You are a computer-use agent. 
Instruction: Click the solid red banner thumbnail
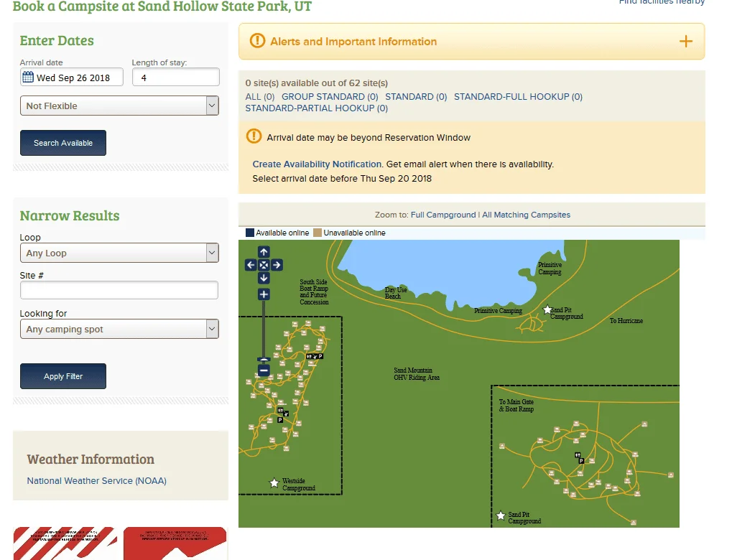pyautogui.click(x=175, y=543)
